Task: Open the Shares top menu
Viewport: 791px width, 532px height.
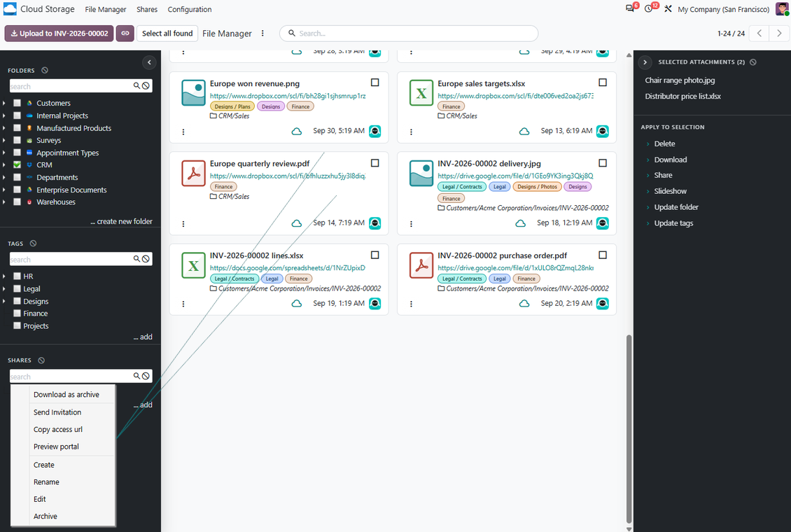Action: coord(147,9)
